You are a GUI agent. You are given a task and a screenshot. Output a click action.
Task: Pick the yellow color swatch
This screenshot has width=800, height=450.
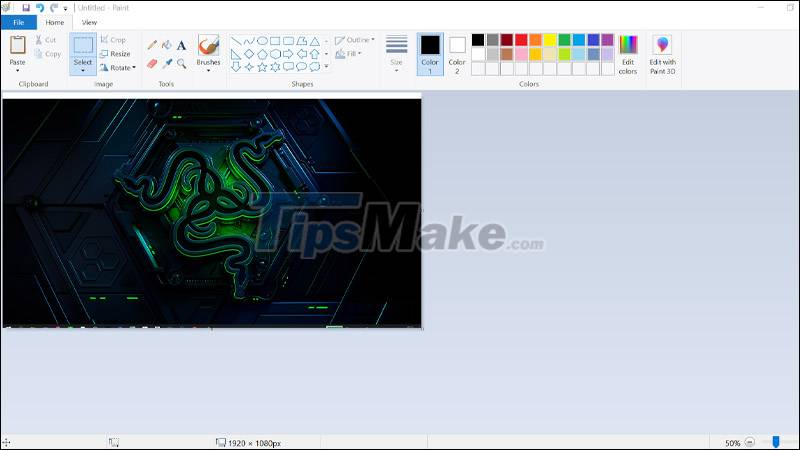click(550, 40)
